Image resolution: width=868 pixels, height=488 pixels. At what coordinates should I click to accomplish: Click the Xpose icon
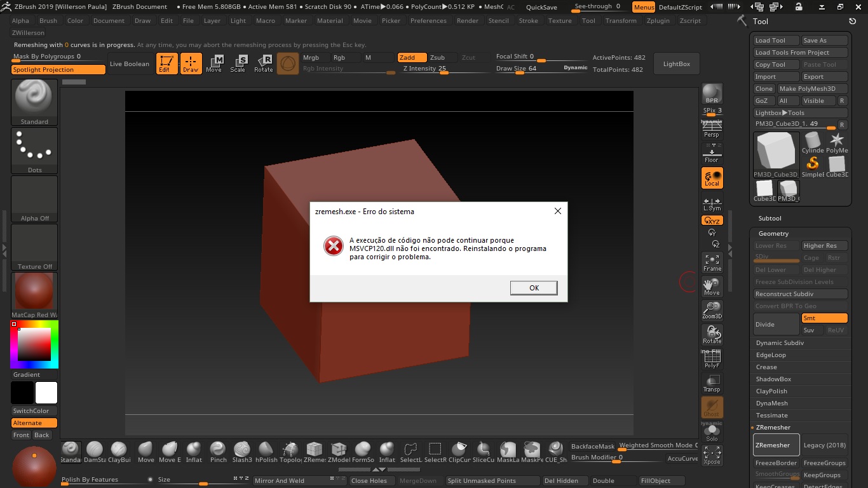click(x=712, y=456)
